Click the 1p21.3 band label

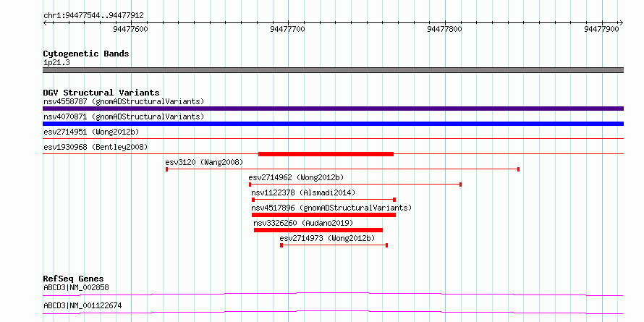coord(56,62)
